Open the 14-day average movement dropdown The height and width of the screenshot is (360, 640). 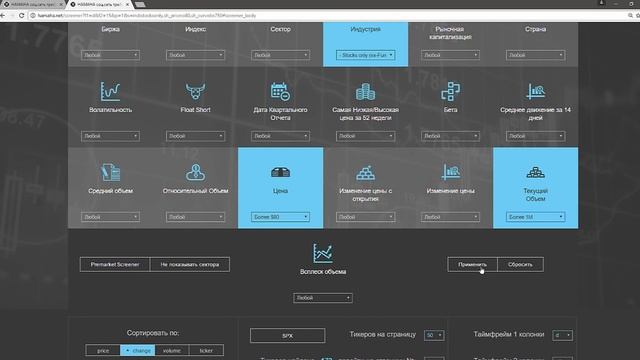pyautogui.click(x=536, y=136)
